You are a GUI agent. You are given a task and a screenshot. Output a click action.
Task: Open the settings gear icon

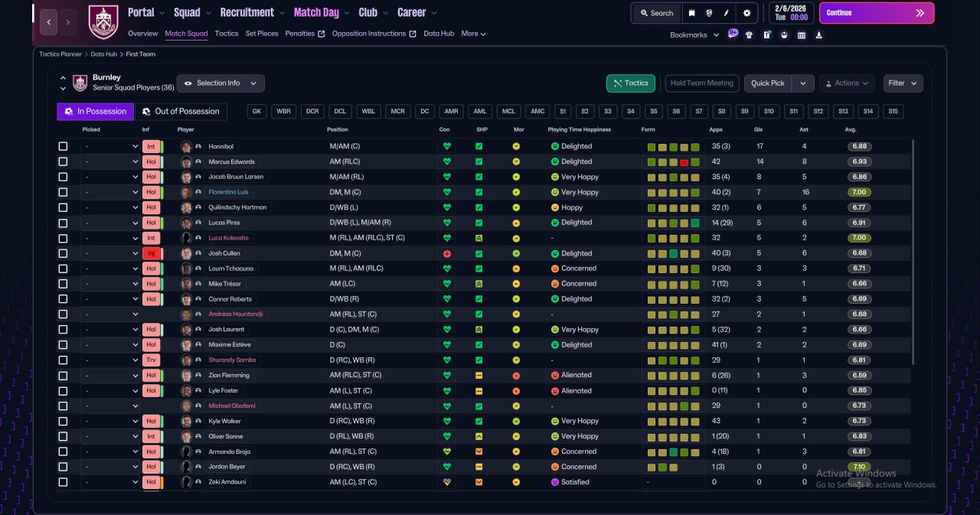pyautogui.click(x=746, y=13)
